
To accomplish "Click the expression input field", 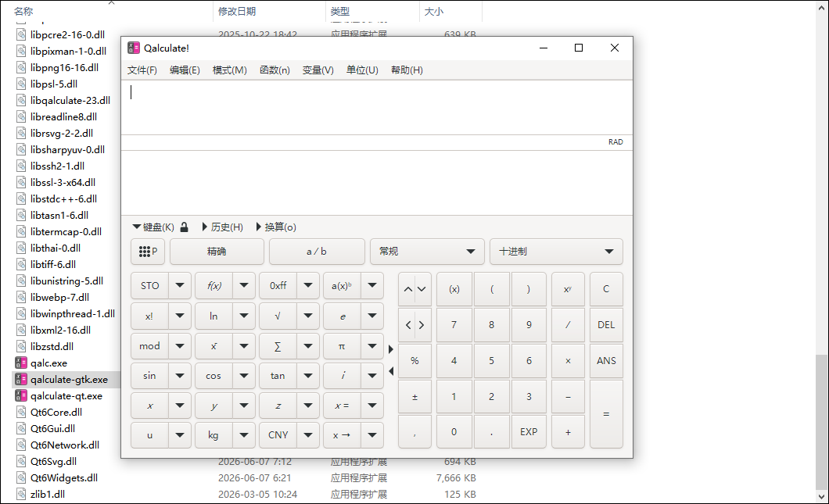I will click(376, 107).
